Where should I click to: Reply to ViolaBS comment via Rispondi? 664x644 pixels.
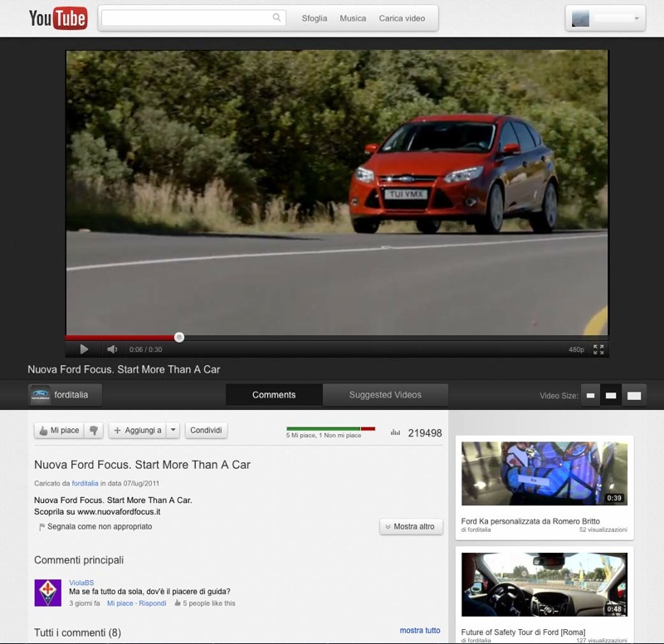pos(153,603)
